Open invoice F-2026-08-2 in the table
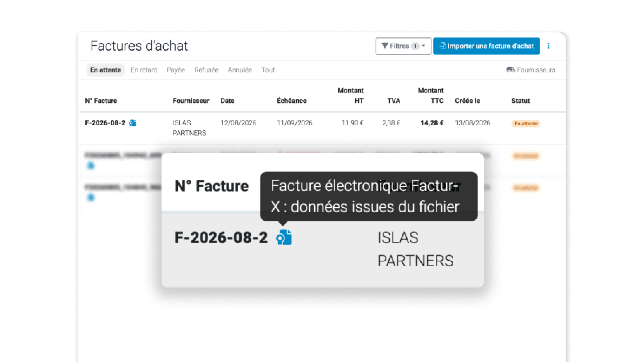 (x=105, y=123)
